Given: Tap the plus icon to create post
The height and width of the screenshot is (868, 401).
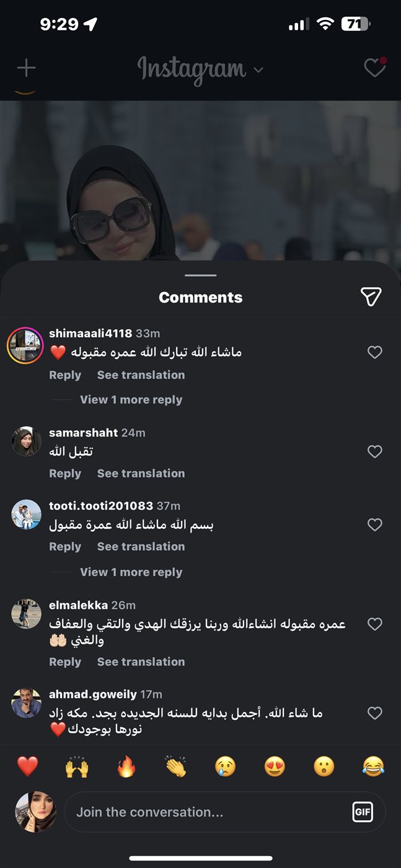Looking at the screenshot, I should click(26, 68).
